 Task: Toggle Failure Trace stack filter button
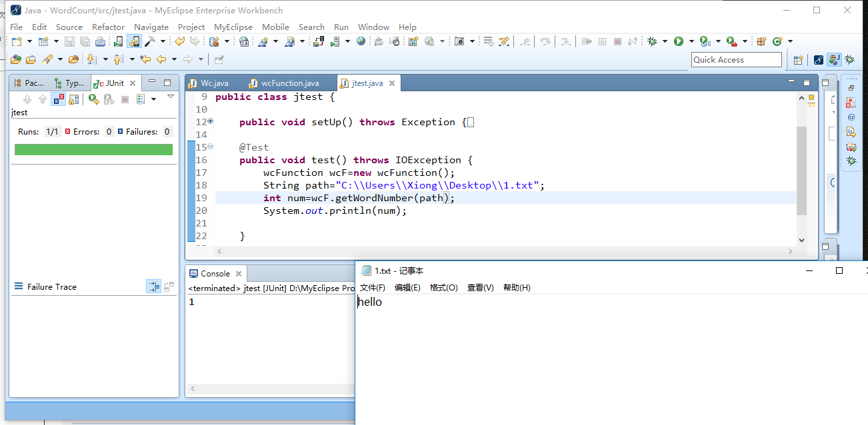pyautogui.click(x=154, y=286)
